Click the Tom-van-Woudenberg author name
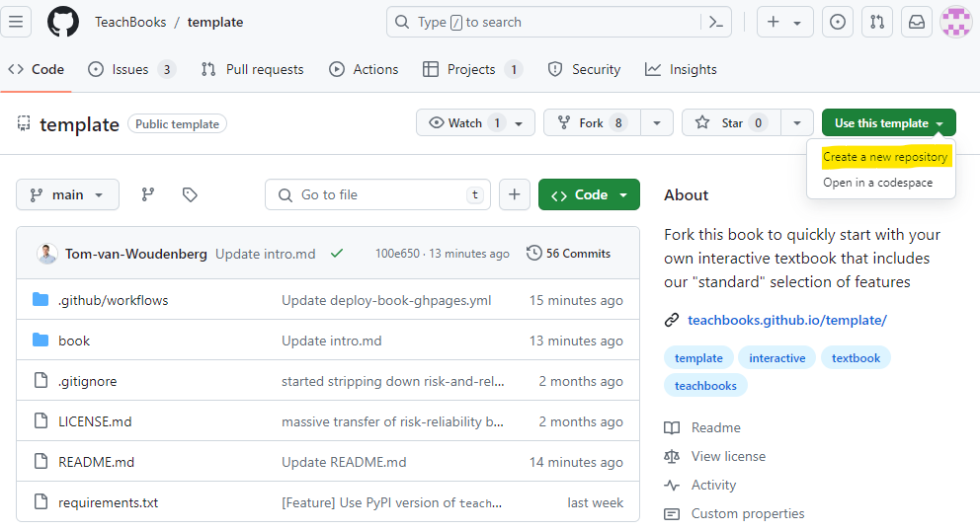 tap(135, 254)
